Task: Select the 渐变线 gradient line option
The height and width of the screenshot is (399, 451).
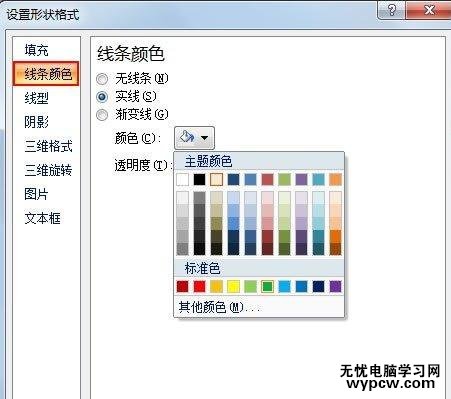Action: [x=102, y=115]
